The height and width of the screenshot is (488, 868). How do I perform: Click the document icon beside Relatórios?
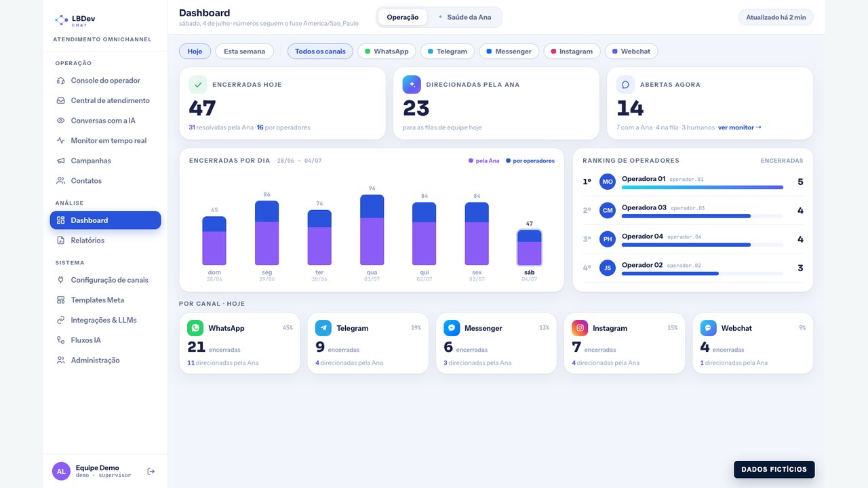(x=61, y=241)
